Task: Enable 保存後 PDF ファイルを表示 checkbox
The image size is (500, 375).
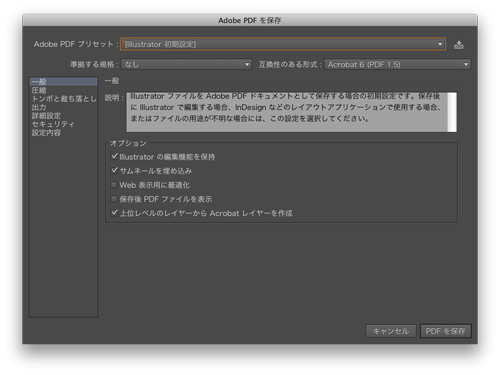Action: (x=114, y=199)
